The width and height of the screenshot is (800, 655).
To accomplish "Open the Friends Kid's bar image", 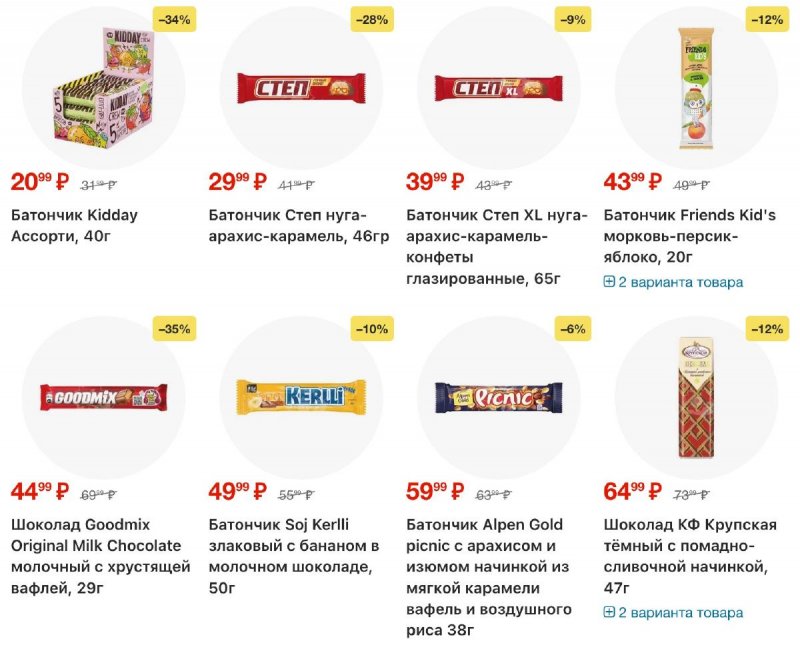I will (x=694, y=88).
